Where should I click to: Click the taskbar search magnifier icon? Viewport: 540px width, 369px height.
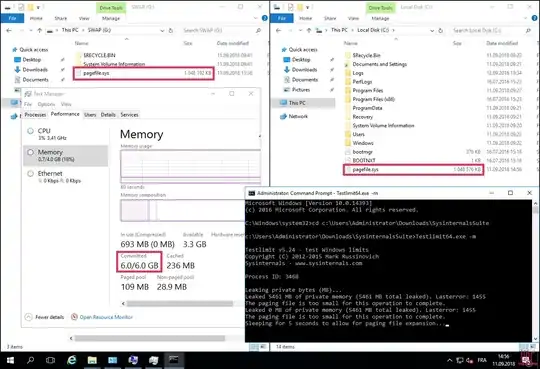pos(31,360)
